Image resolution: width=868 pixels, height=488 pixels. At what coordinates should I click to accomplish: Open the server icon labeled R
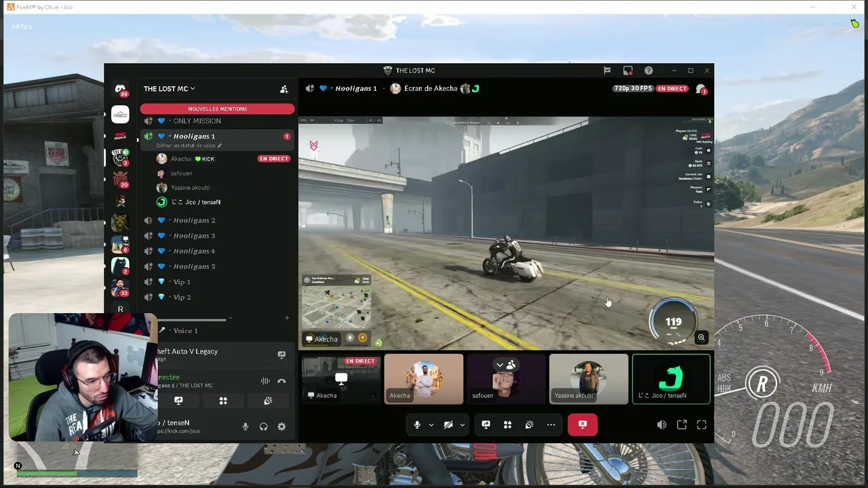(x=120, y=309)
